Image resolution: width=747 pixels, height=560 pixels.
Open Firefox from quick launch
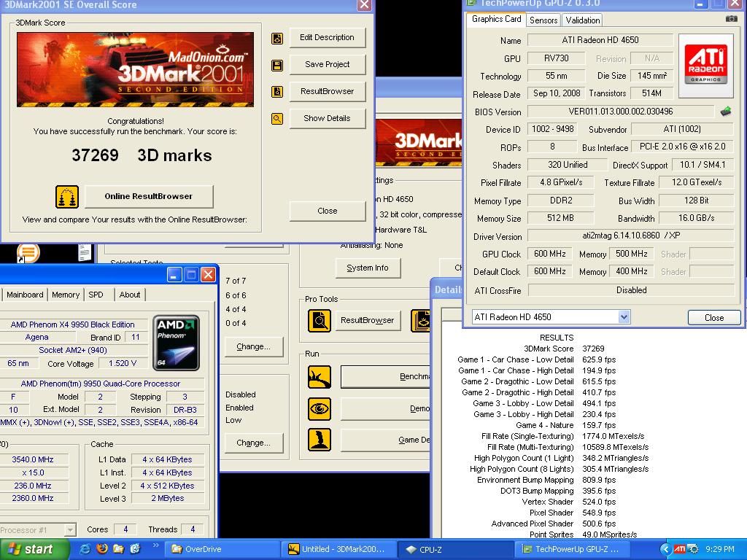[x=102, y=549]
